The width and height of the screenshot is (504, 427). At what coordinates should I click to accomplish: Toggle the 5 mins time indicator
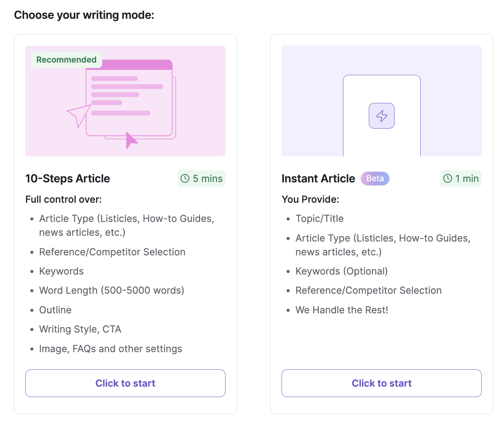pos(201,178)
